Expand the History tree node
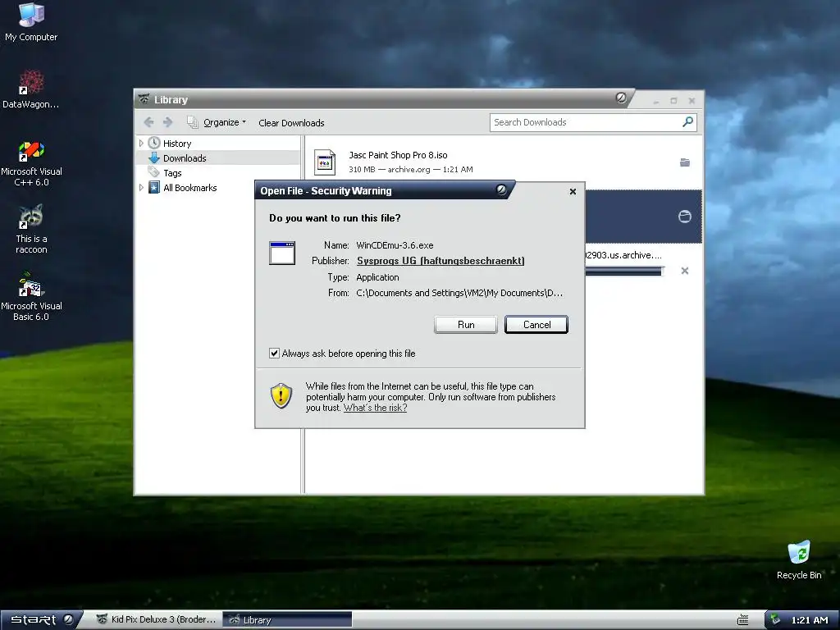 click(141, 143)
